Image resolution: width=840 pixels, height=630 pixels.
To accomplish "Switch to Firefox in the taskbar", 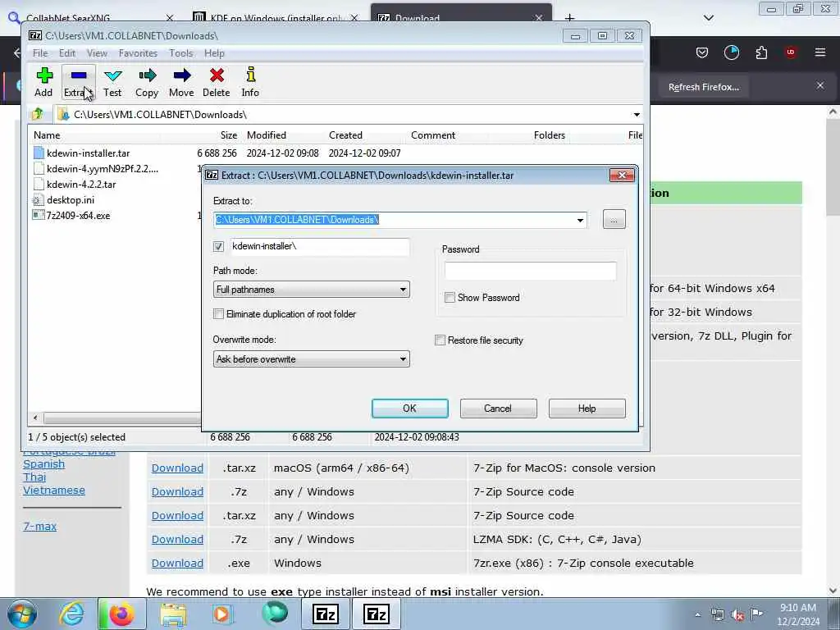I will point(121,614).
